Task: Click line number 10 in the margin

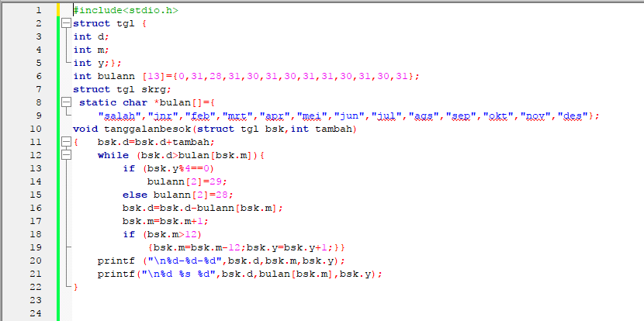Action: pyautogui.click(x=36, y=129)
